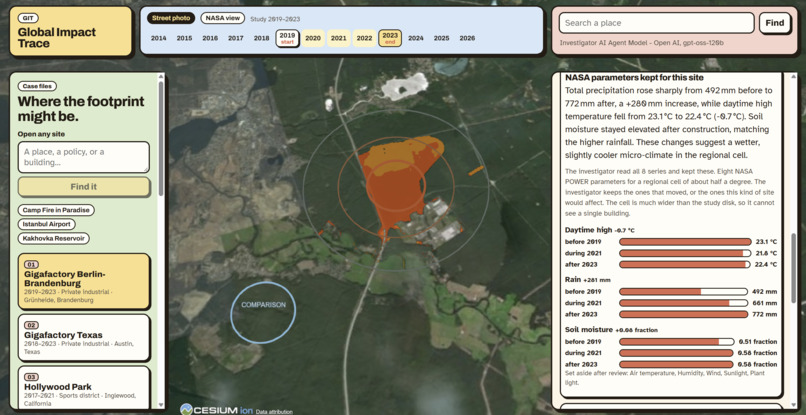The image size is (806, 415).
Task: Select year 2022 on the timeline
Action: tap(364, 38)
